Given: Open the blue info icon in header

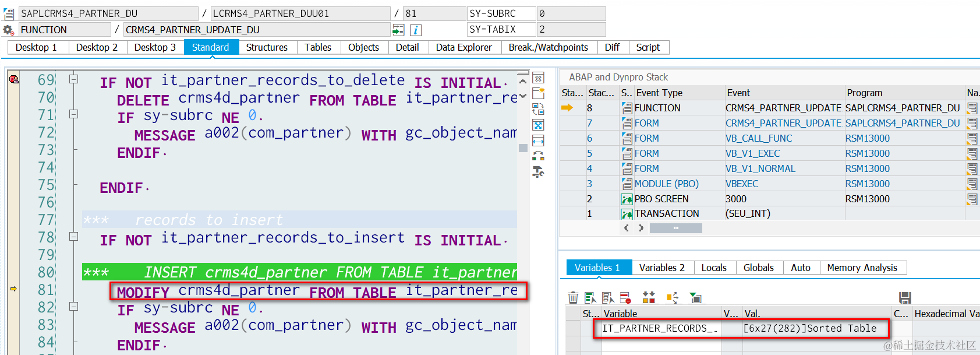Looking at the screenshot, I should [416, 30].
